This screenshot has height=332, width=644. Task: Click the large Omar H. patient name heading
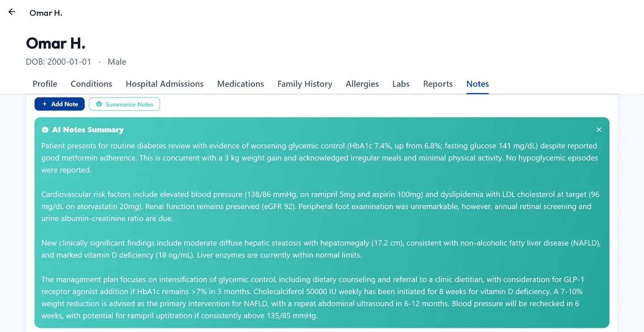(x=55, y=43)
